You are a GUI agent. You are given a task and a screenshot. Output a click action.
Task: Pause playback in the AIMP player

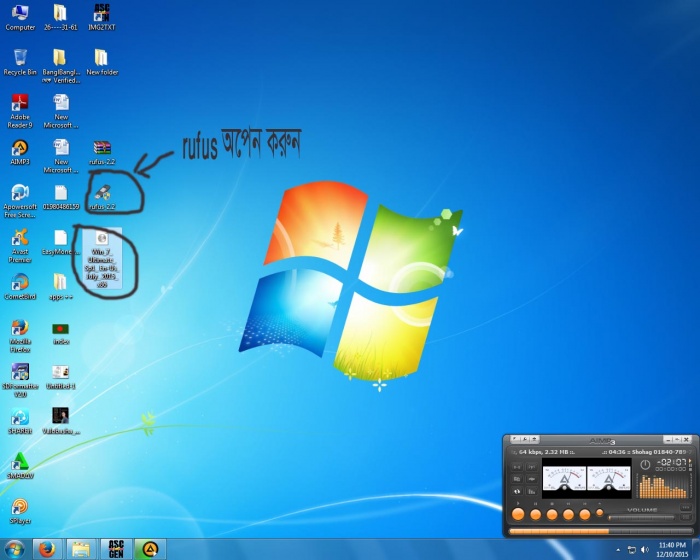tap(534, 514)
